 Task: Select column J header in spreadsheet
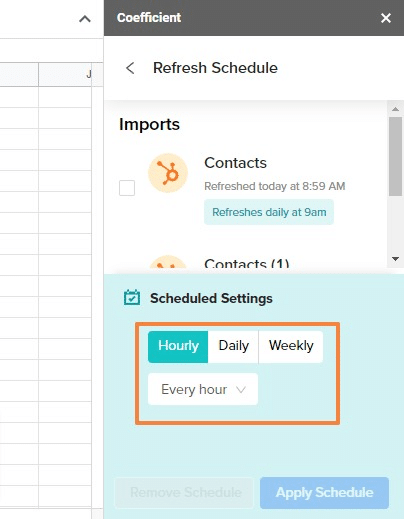pos(65,74)
